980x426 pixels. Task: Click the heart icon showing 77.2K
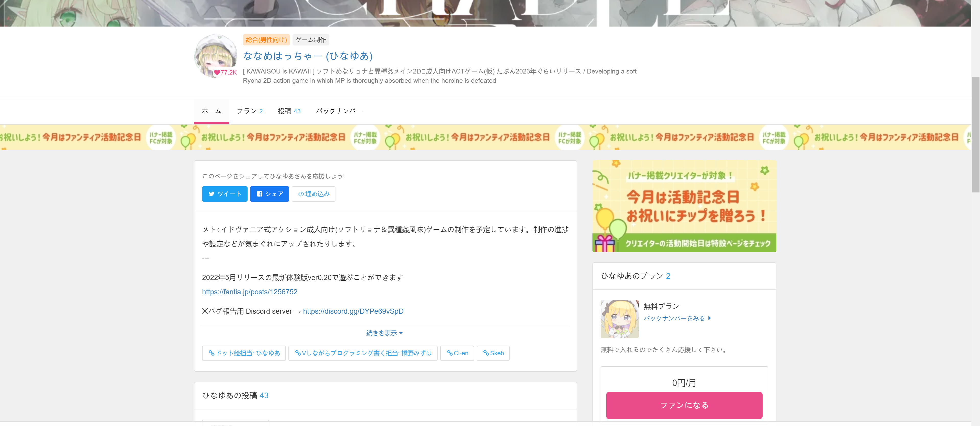[x=217, y=72]
